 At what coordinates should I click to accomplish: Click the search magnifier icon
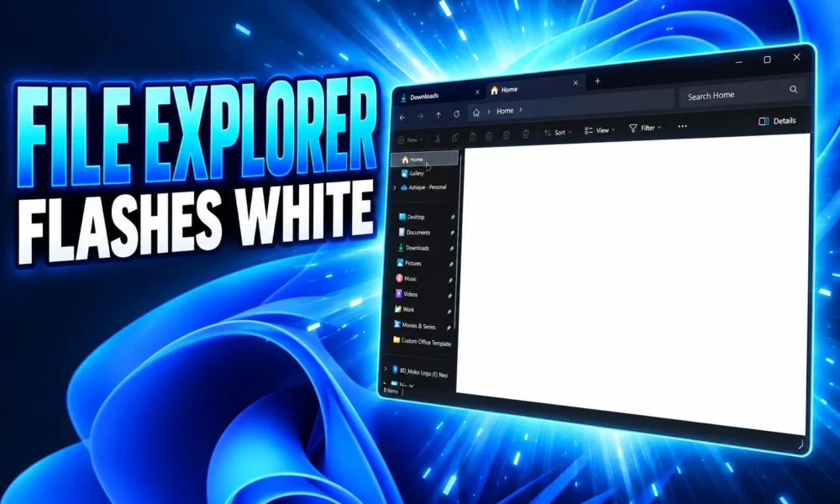794,89
